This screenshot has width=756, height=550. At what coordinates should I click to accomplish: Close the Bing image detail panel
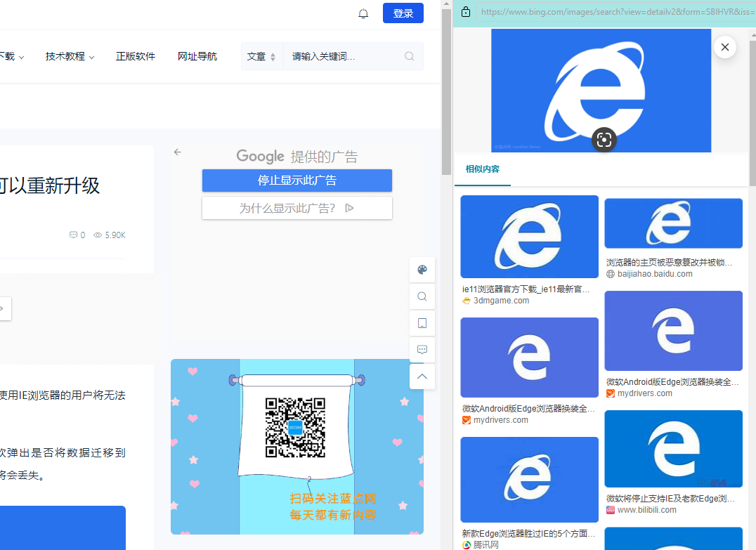(x=724, y=47)
